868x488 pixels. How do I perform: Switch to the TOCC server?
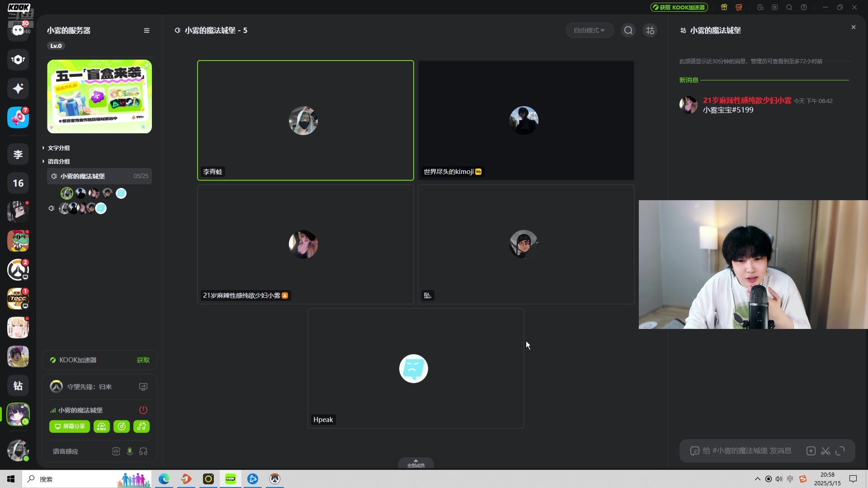[x=18, y=299]
